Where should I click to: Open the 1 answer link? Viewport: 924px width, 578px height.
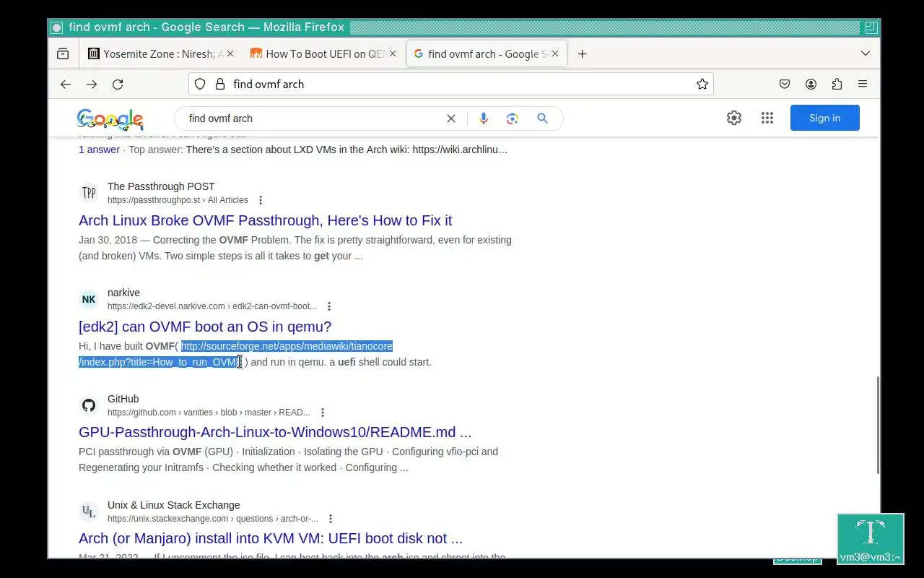click(99, 150)
